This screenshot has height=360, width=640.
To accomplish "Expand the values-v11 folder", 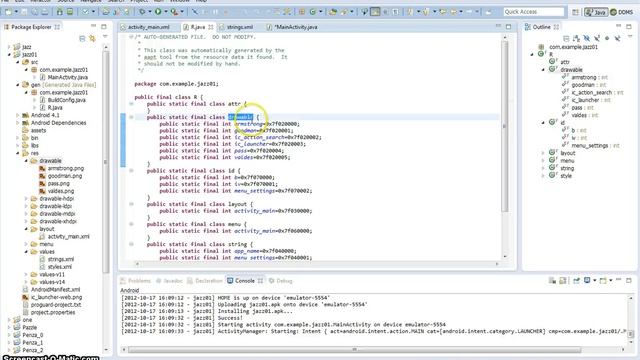I will pyautogui.click(x=26, y=274).
